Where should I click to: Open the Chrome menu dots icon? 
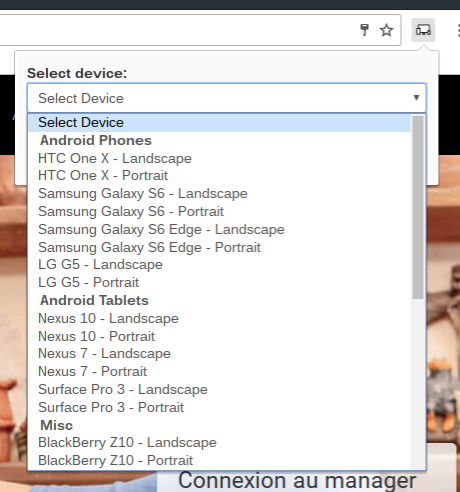point(459,30)
